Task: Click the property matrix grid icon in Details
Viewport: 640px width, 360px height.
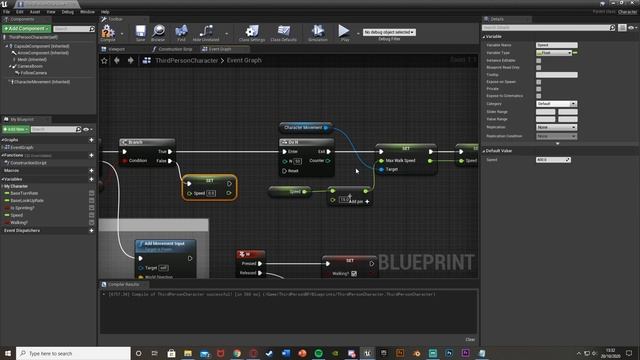Action: [622, 28]
